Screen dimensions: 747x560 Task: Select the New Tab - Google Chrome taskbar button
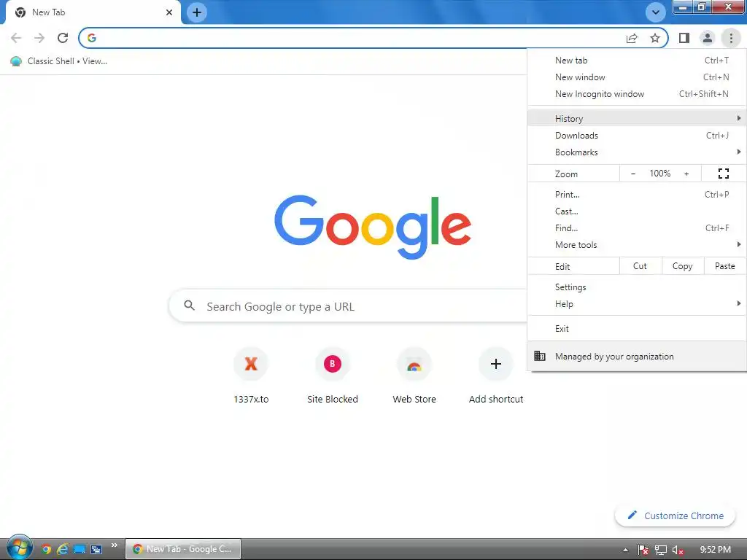[x=183, y=549]
